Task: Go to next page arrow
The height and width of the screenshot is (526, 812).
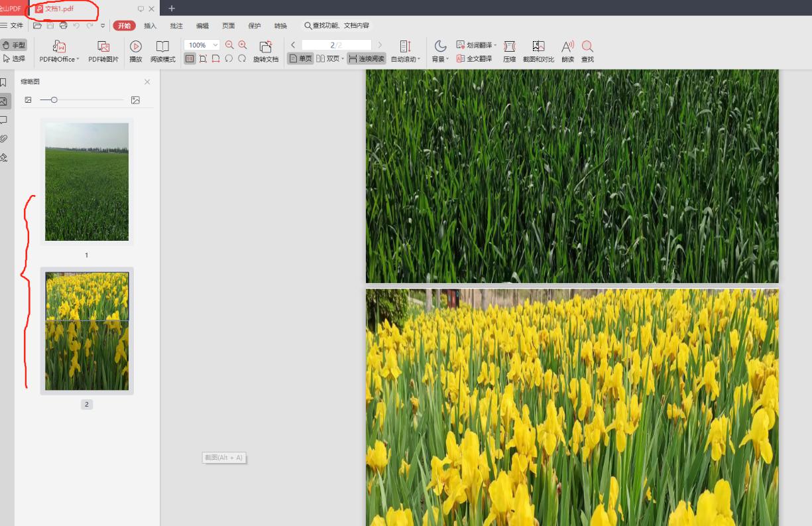Action: [380, 45]
